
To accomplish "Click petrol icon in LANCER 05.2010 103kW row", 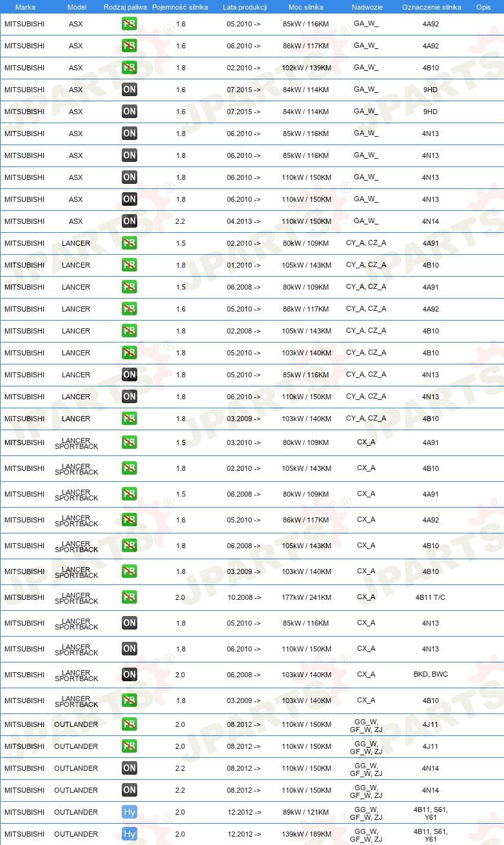I will coord(130,353).
